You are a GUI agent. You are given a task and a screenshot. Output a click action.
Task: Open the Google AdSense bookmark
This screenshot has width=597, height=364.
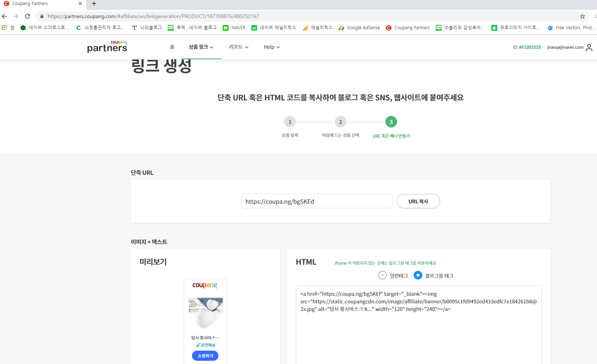[359, 27]
